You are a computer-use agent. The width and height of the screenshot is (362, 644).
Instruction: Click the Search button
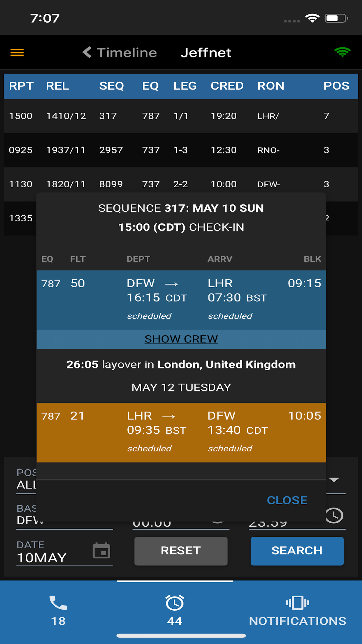297,551
